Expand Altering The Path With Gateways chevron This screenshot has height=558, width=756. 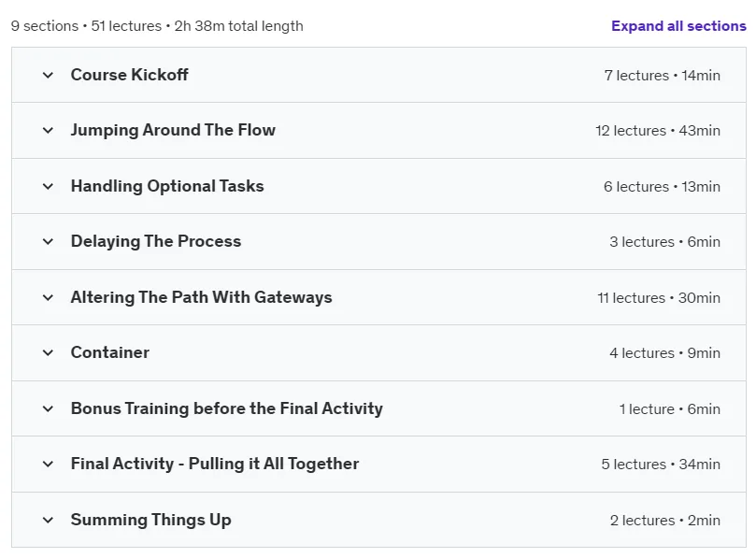[x=48, y=297]
